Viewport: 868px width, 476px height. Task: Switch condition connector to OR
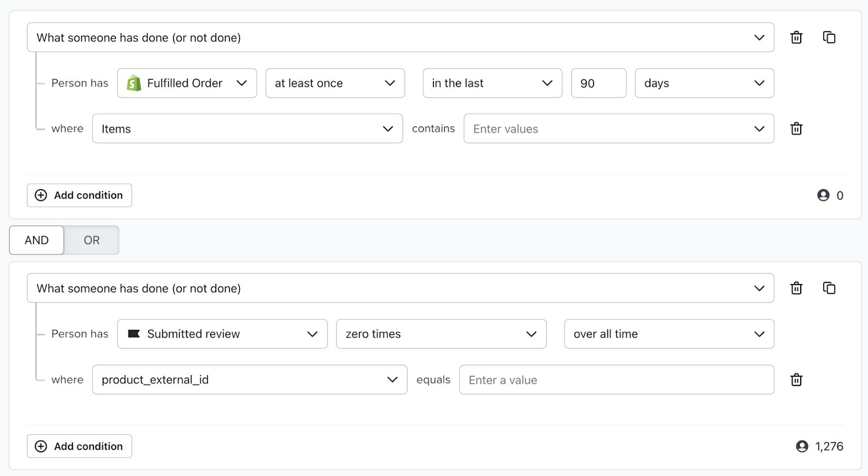coord(91,240)
